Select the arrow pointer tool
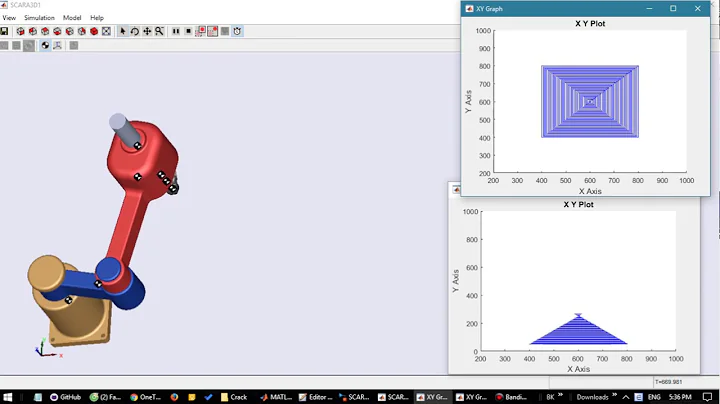This screenshot has height=404, width=720. 123,31
